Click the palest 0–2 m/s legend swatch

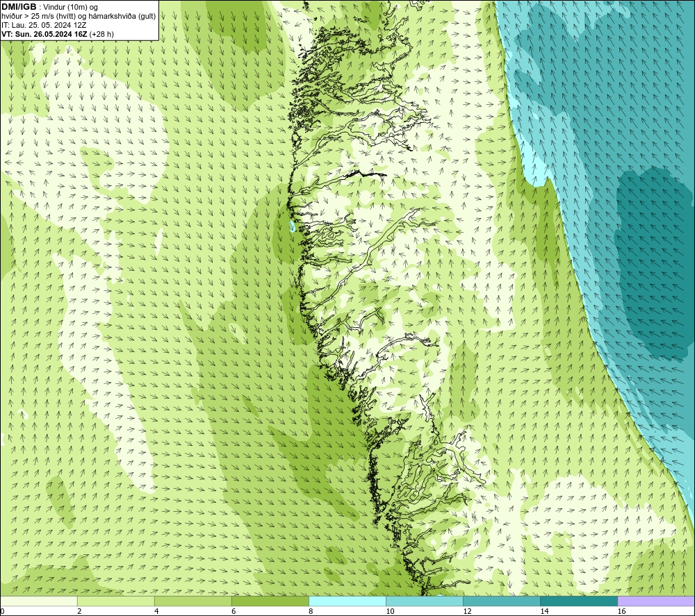click(x=38, y=601)
